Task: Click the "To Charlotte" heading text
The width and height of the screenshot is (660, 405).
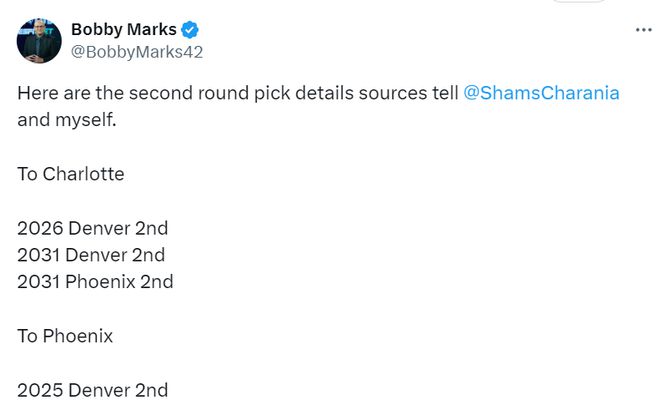Action: pyautogui.click(x=71, y=174)
